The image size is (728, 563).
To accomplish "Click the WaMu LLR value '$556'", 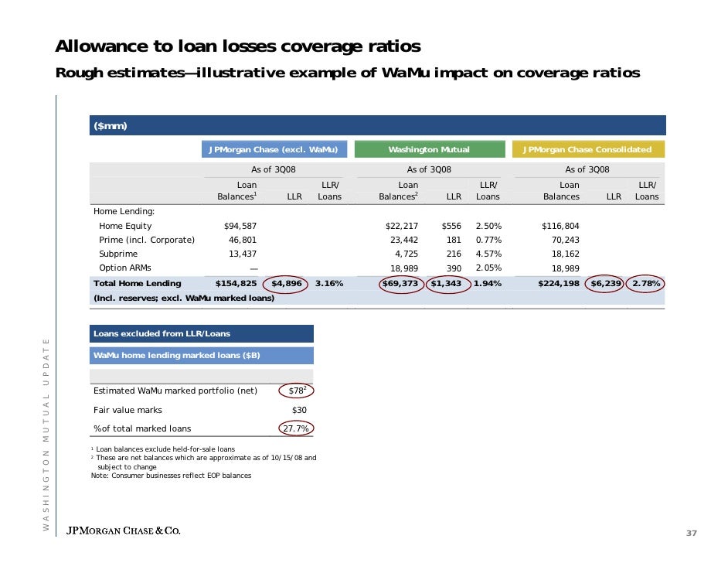I will (451, 226).
